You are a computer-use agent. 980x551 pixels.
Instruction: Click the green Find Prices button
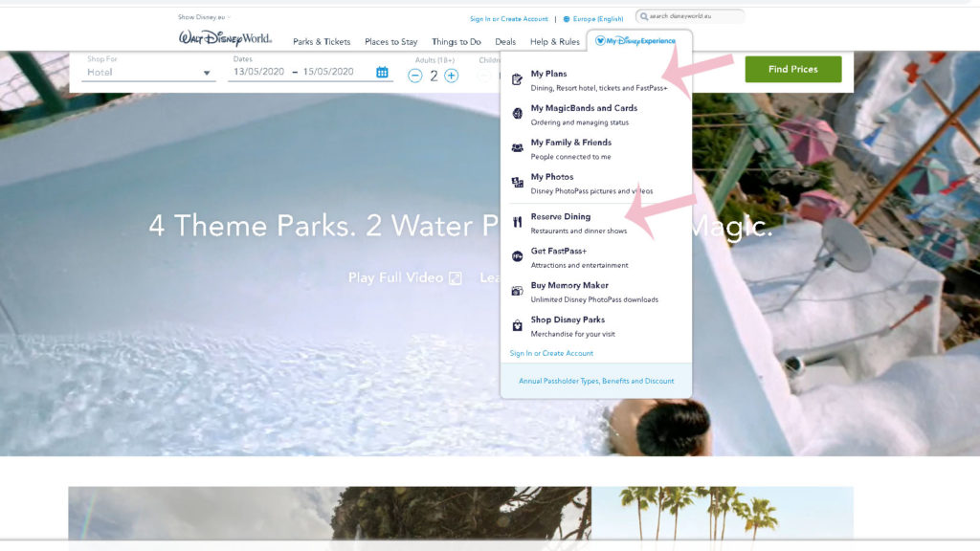(x=793, y=69)
